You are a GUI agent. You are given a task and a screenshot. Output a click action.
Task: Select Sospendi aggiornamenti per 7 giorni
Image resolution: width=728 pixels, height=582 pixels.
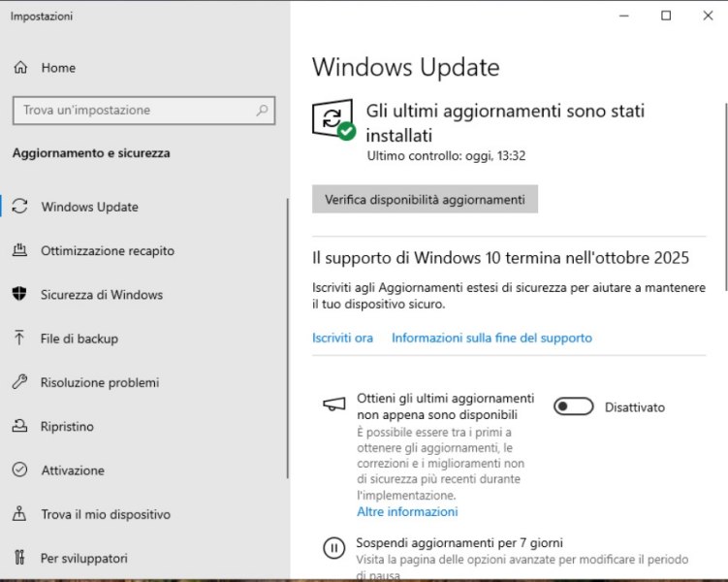(x=459, y=543)
